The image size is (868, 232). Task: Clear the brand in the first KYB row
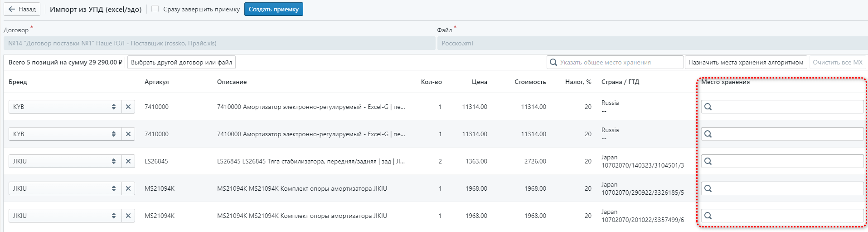pyautogui.click(x=128, y=107)
